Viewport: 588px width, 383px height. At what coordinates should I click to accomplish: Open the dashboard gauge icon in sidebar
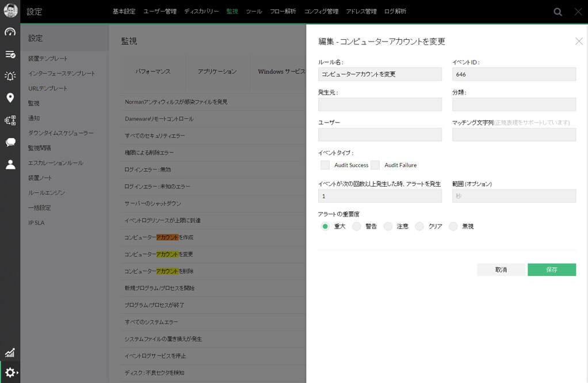[10, 32]
